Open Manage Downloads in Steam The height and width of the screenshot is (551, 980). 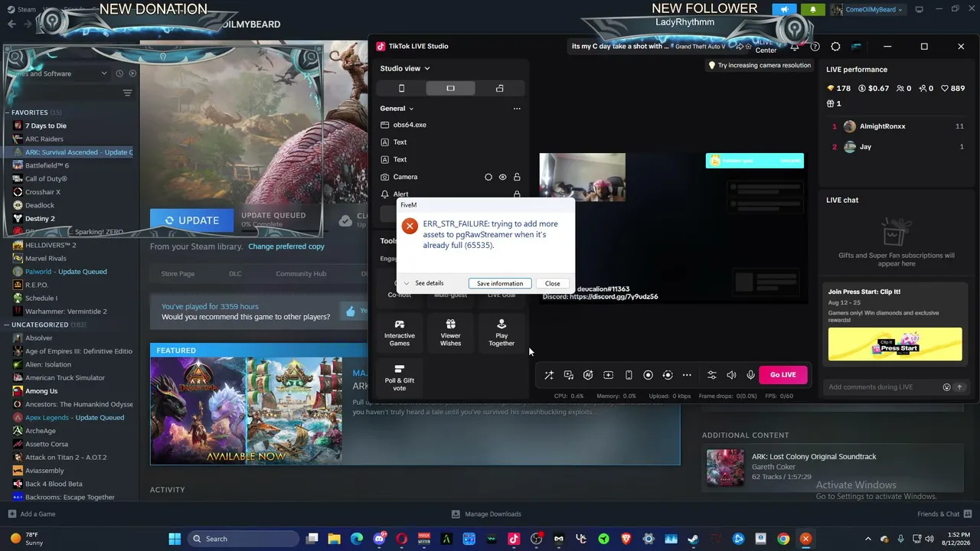[x=486, y=514]
